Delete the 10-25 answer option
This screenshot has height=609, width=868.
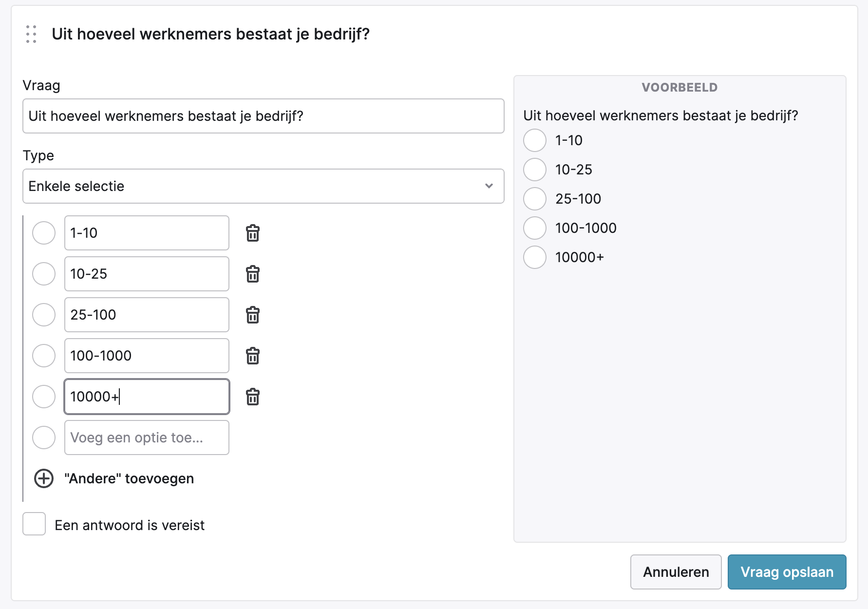pos(252,274)
